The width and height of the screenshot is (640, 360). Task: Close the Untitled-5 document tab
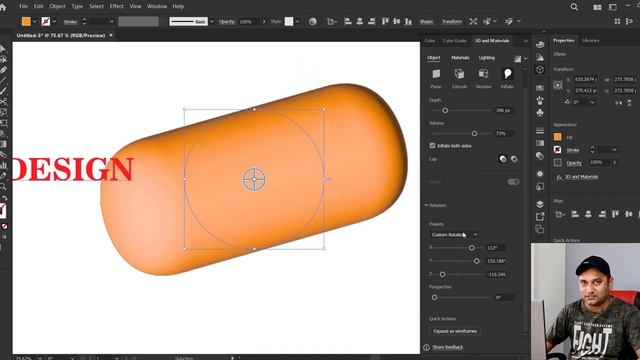[x=111, y=36]
